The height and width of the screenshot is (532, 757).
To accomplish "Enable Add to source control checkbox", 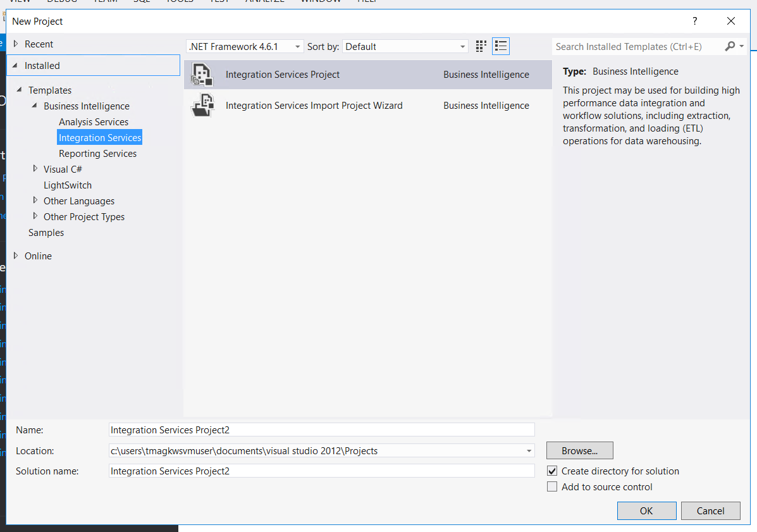I will tap(552, 486).
